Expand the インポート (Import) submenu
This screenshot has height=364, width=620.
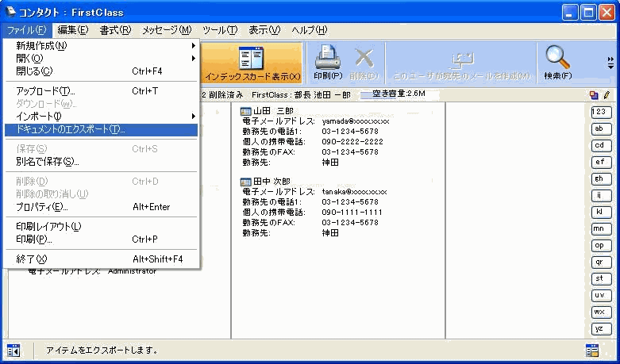coord(103,117)
